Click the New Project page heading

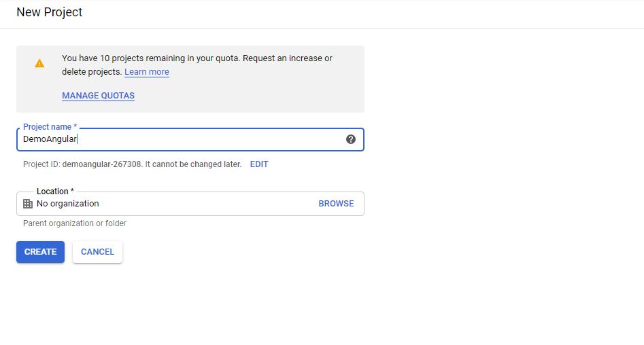click(50, 12)
